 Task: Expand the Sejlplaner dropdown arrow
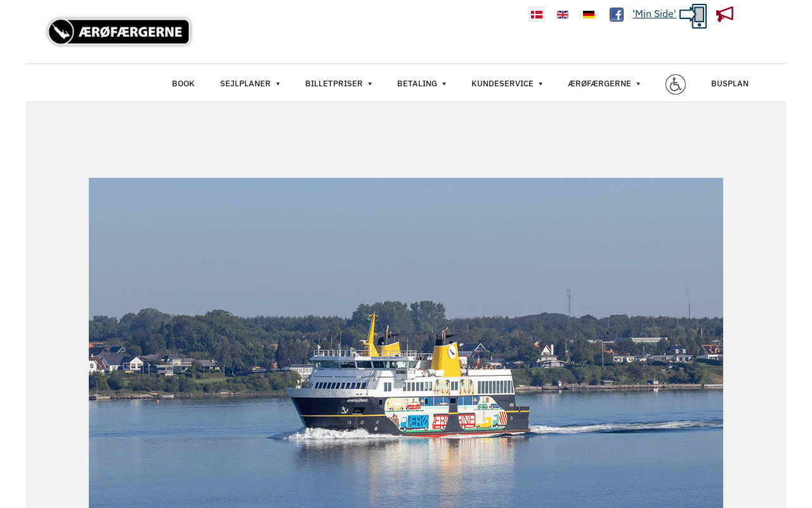[x=278, y=84]
